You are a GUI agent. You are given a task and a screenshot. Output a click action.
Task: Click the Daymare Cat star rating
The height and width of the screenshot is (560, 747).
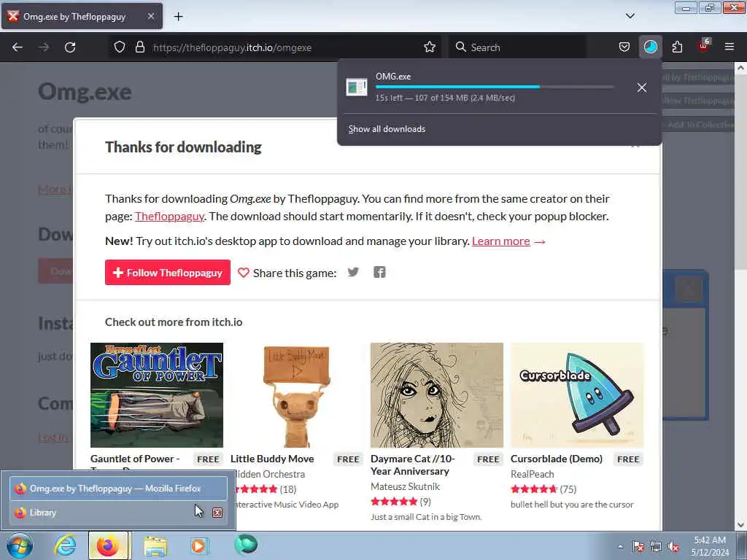pos(393,502)
